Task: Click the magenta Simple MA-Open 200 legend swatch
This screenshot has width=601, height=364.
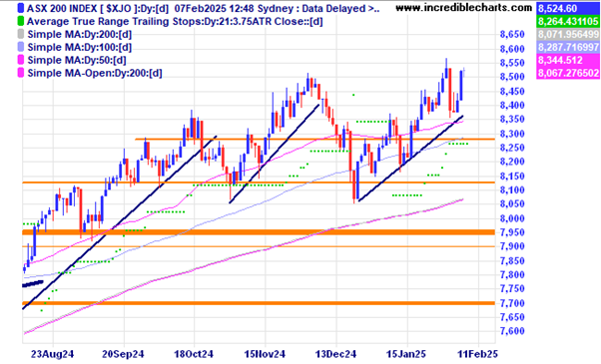Action: click(x=21, y=73)
